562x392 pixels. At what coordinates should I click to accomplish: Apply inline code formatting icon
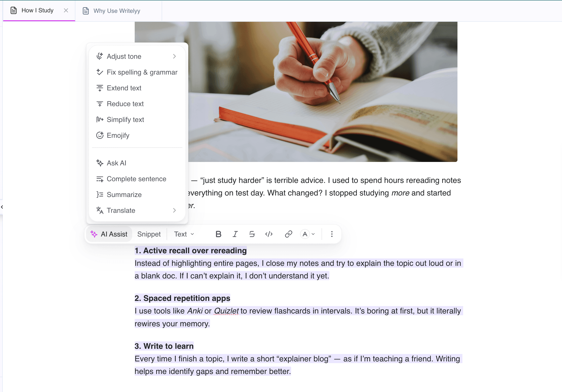click(269, 234)
